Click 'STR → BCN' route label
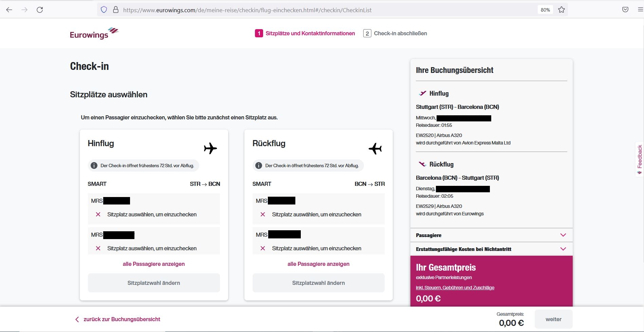 (x=205, y=184)
